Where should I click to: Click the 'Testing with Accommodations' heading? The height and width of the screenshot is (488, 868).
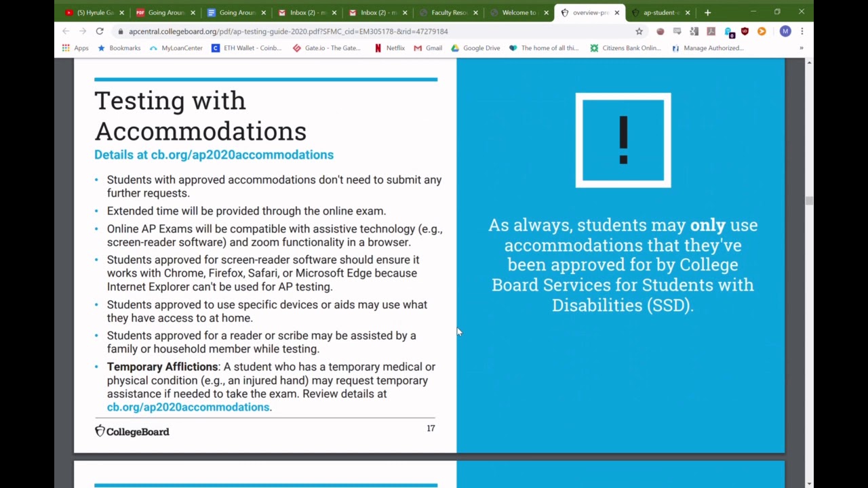click(x=200, y=115)
